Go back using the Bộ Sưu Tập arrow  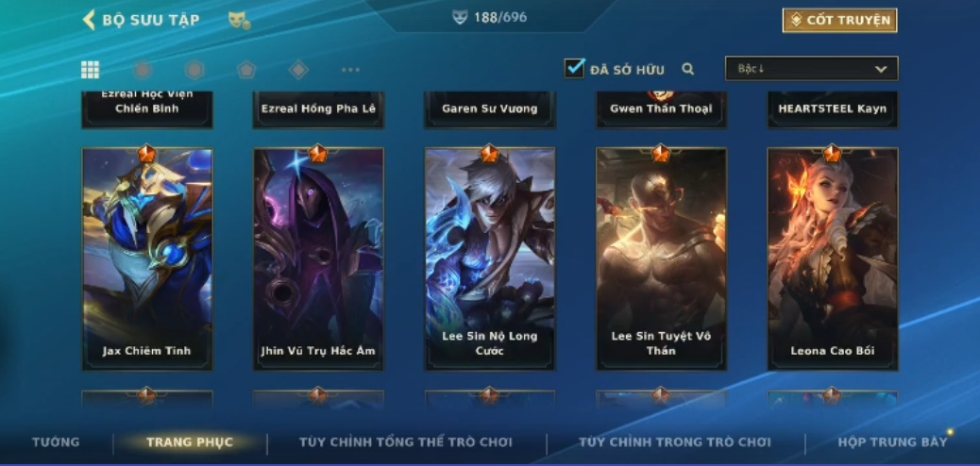(x=89, y=20)
